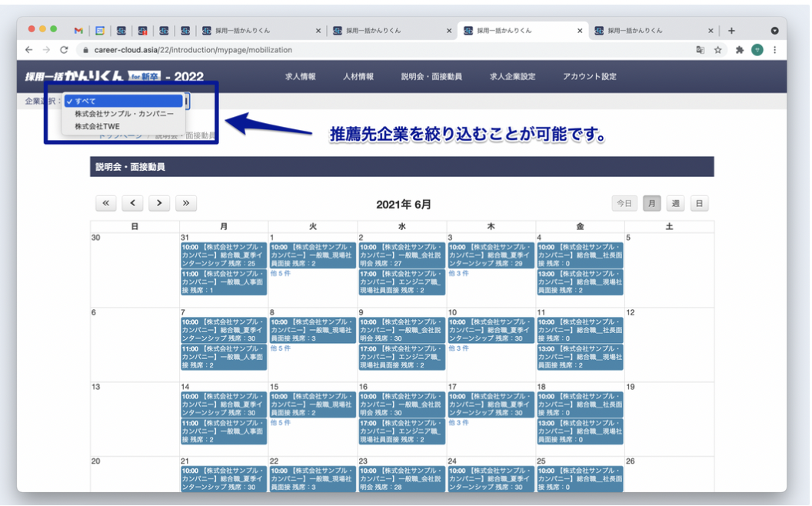Click the page reload icon
Viewport: 812px width, 506px height.
click(65, 48)
